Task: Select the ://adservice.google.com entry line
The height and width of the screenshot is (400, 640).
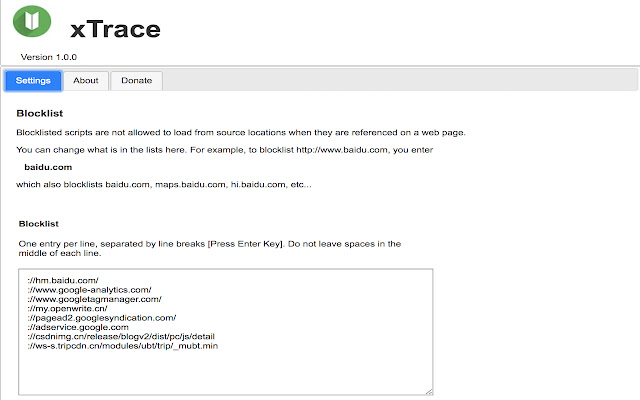Action: click(x=78, y=327)
